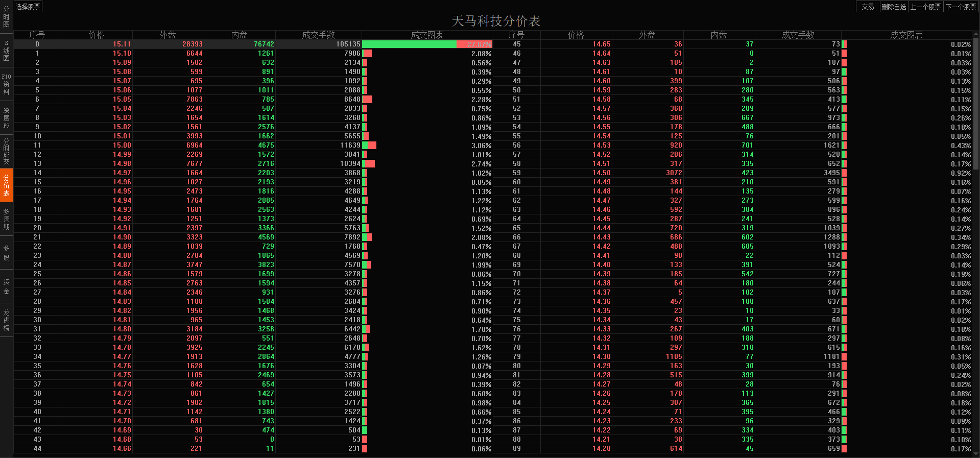980x458 pixels.
Task: Select the price cell 14.65
Action: (x=601, y=44)
